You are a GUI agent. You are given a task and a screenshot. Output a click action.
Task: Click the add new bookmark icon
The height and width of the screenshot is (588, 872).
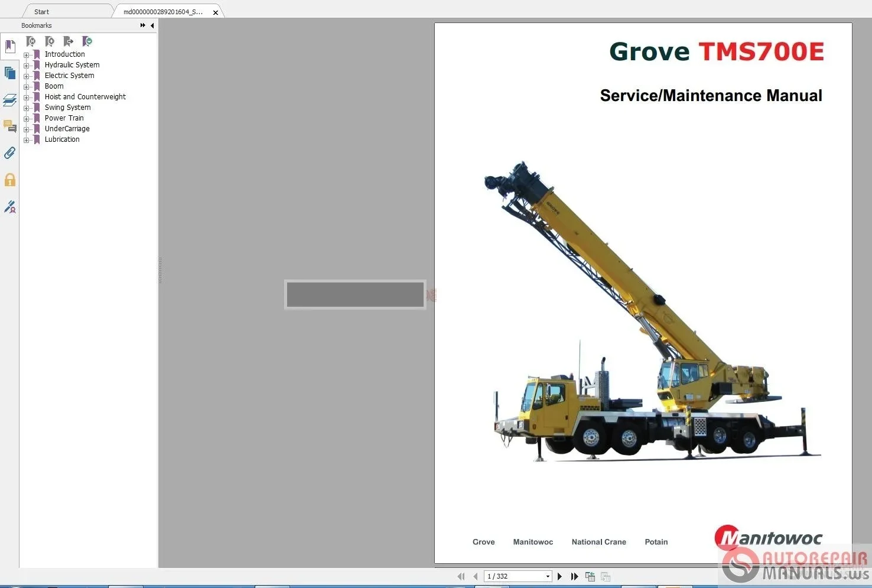coord(50,41)
